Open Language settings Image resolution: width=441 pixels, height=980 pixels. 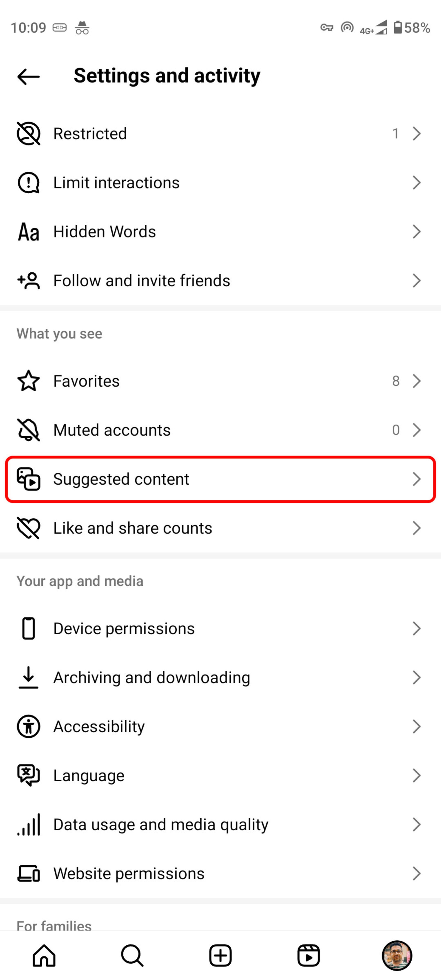[x=220, y=775]
